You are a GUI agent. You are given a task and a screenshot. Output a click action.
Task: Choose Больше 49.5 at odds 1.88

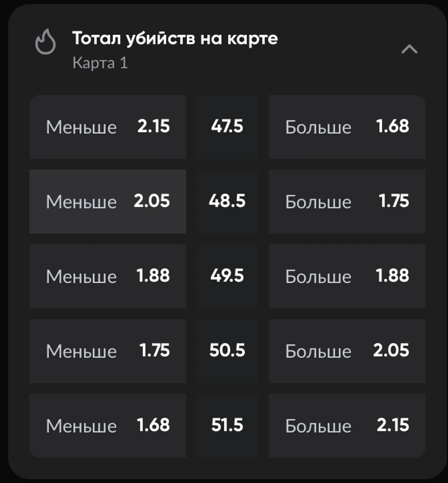347,276
